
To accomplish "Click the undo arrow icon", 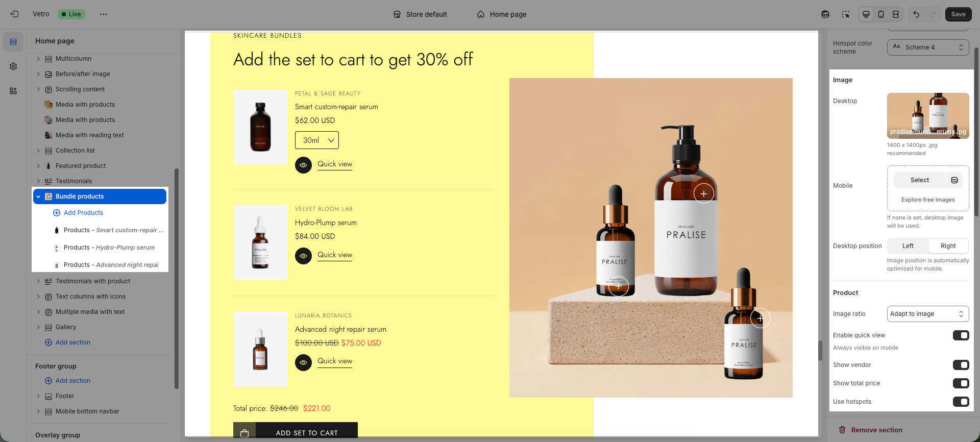I will coord(916,14).
